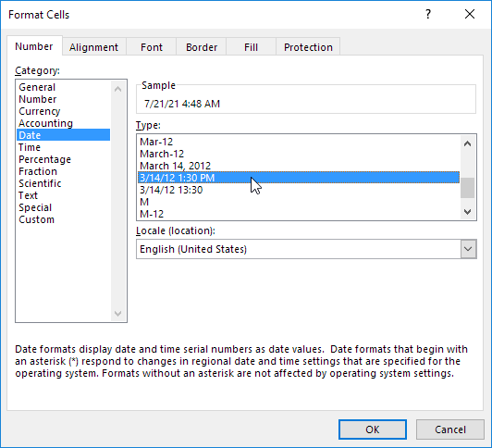Close the Format Cells dialog

click(x=470, y=14)
